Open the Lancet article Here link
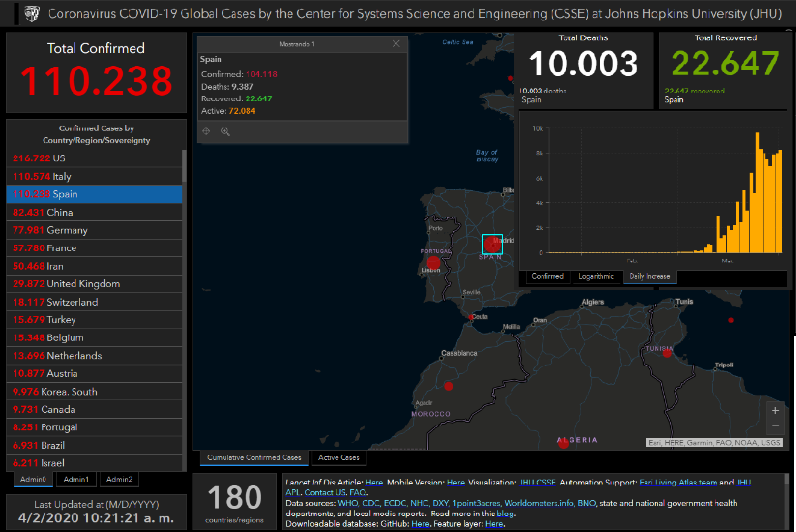 pos(374,483)
